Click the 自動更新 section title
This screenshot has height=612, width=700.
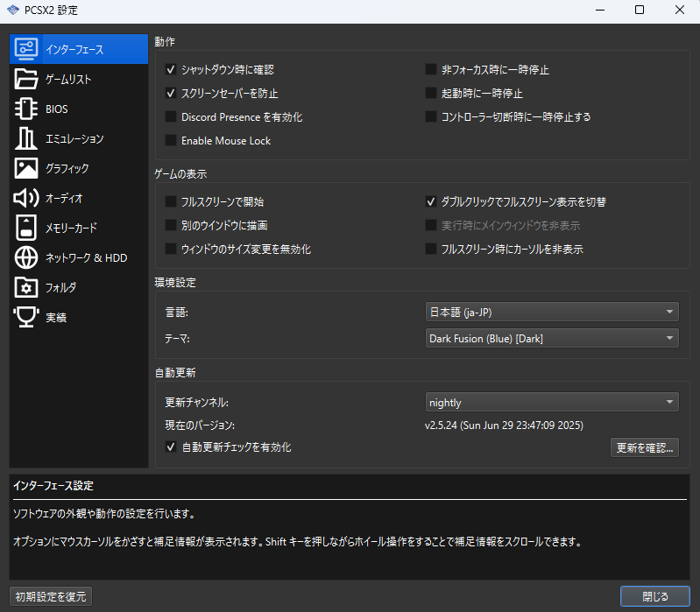(175, 372)
